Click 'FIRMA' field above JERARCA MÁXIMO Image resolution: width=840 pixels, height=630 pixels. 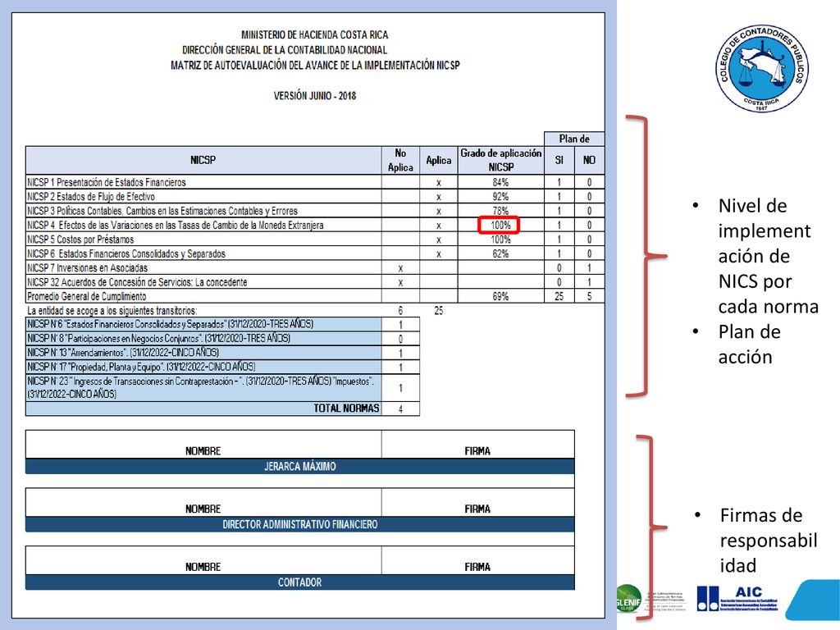coord(478,445)
